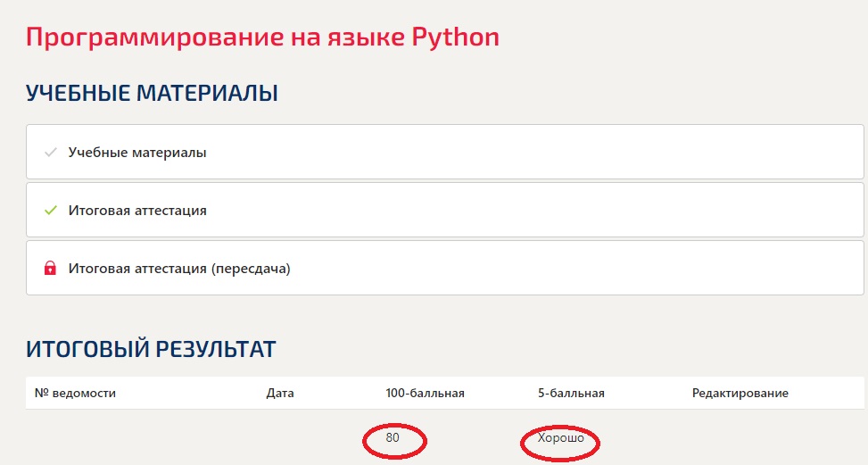Click the УЧЕБНЫЕ МАТЕРИАЛЫ section heading

point(152,93)
